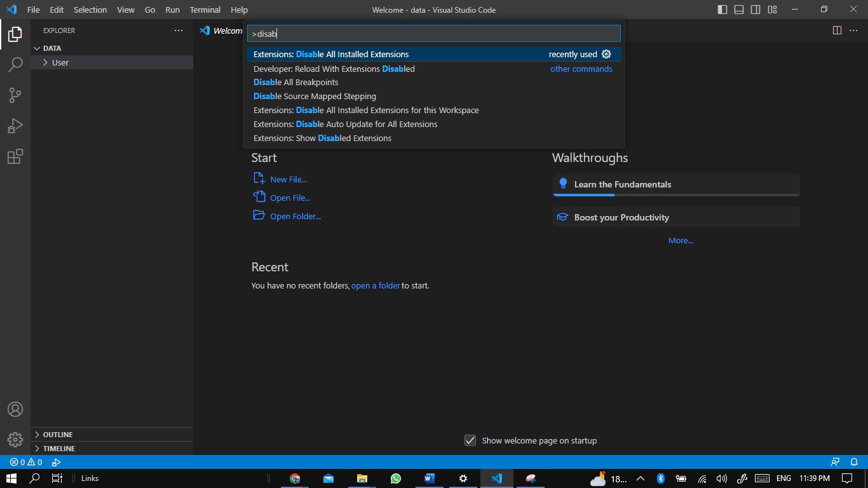
Task: Click the VS Code logo in title bar
Action: pyautogui.click(x=11, y=10)
